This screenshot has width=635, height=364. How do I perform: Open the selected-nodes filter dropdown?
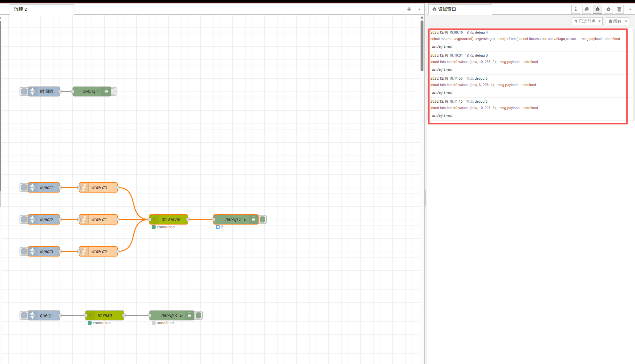pos(587,21)
